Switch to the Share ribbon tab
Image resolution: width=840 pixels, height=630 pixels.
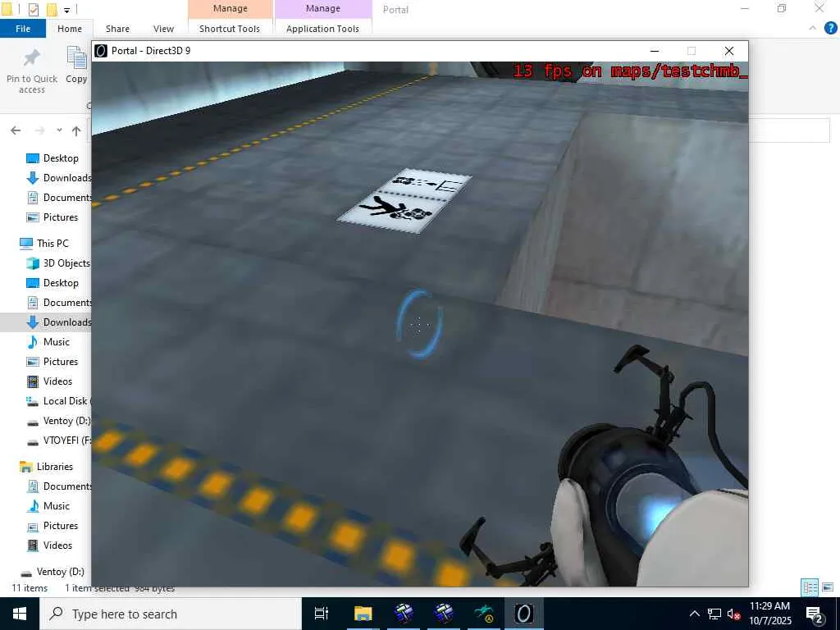[x=117, y=29]
